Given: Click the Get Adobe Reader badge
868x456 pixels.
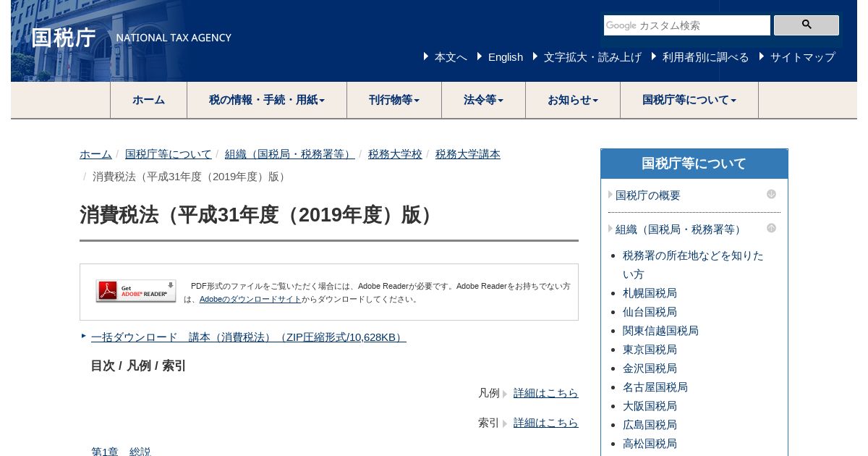Looking at the screenshot, I should [x=136, y=291].
